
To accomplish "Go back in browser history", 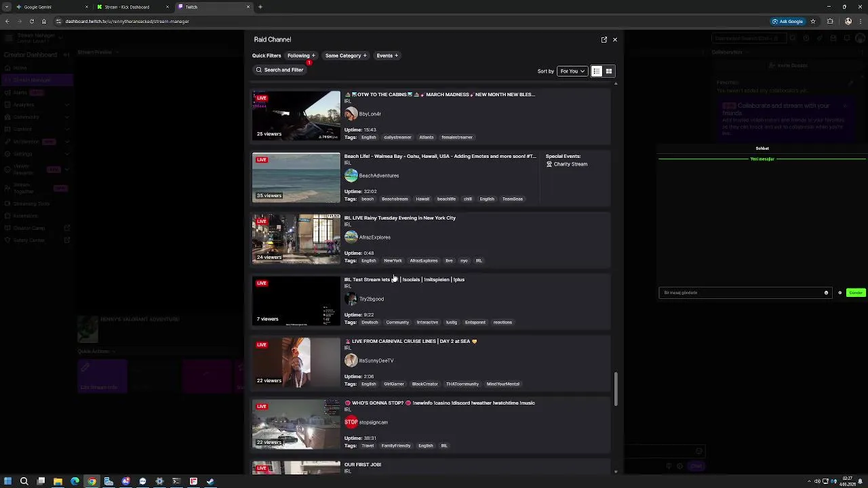I will tap(7, 21).
